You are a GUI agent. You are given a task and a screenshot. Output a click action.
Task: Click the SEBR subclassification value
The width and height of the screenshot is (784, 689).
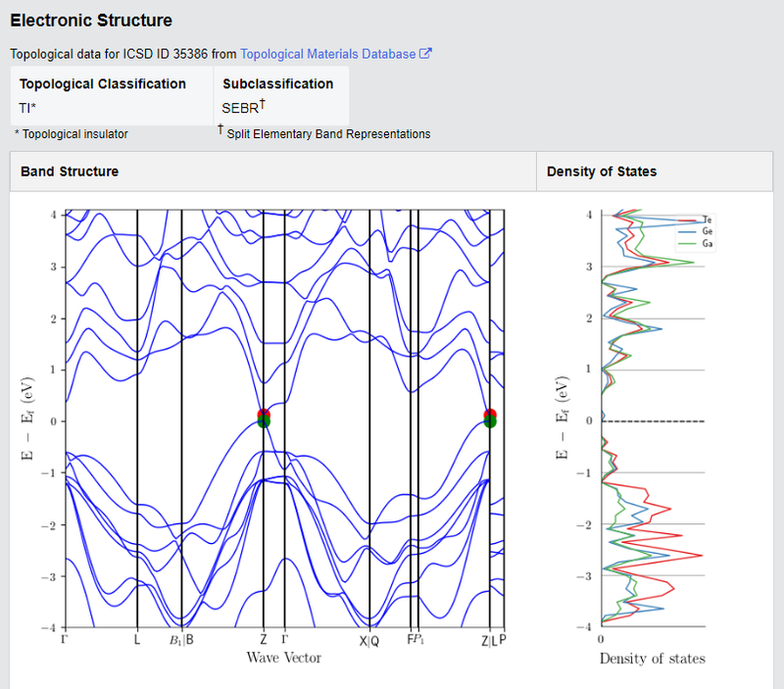pyautogui.click(x=242, y=109)
